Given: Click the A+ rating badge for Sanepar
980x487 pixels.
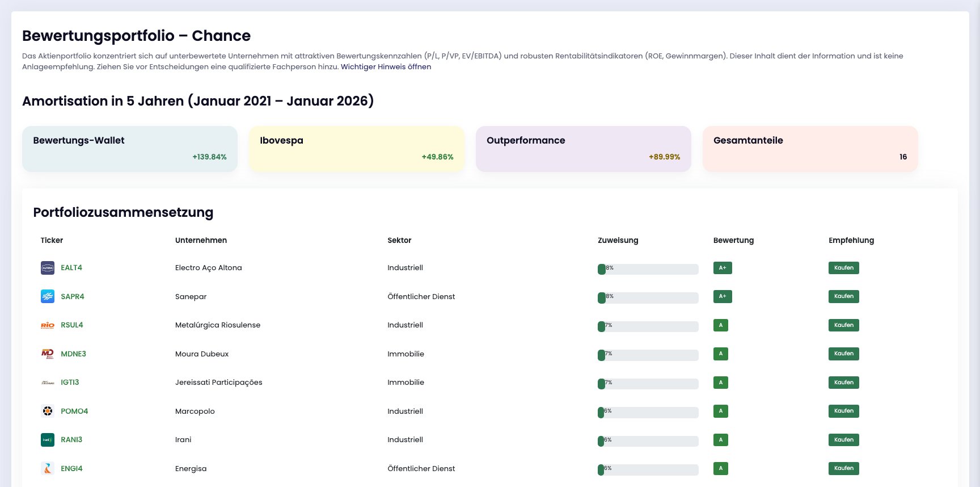Looking at the screenshot, I should point(723,296).
